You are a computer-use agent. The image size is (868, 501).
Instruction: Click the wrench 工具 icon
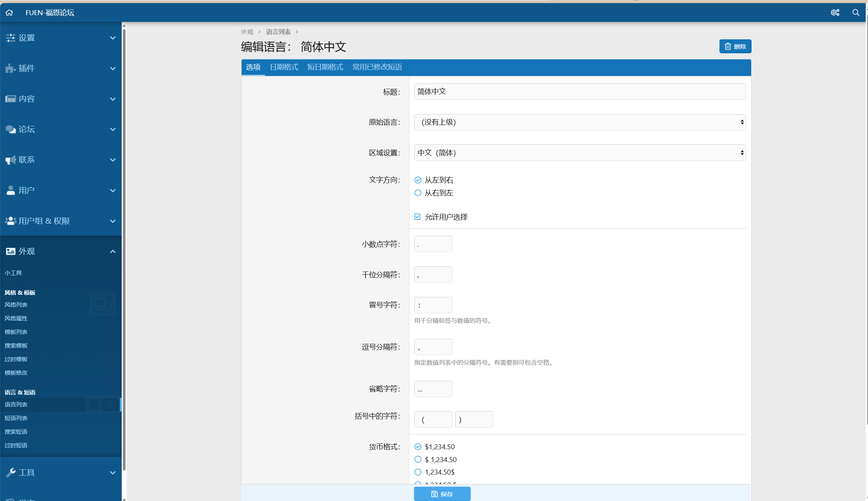tap(11, 472)
